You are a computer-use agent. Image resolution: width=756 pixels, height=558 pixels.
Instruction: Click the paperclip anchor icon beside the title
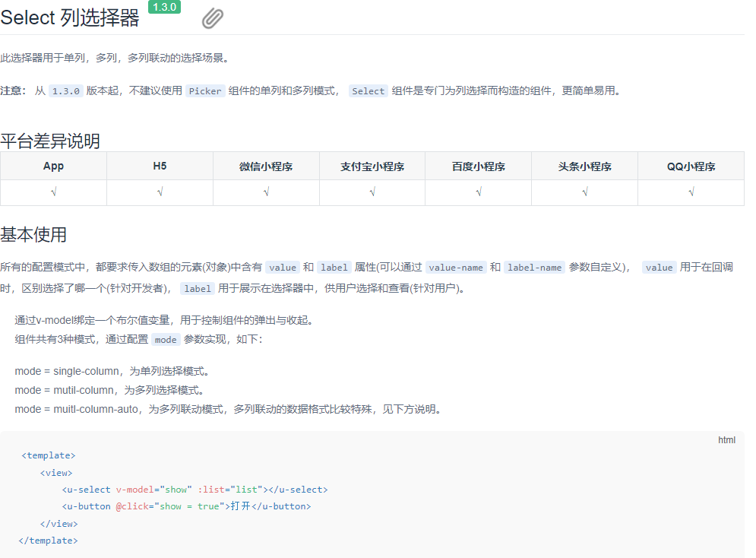tap(212, 17)
